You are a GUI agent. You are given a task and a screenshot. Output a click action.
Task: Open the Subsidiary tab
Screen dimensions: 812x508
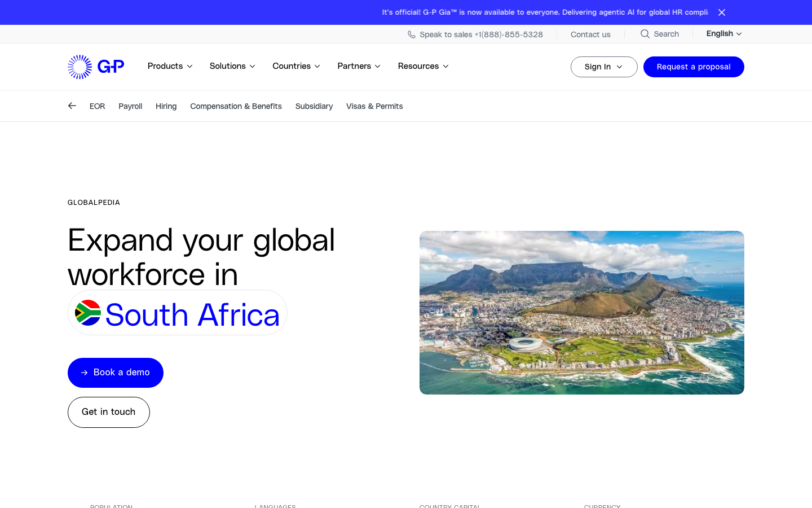tap(314, 106)
